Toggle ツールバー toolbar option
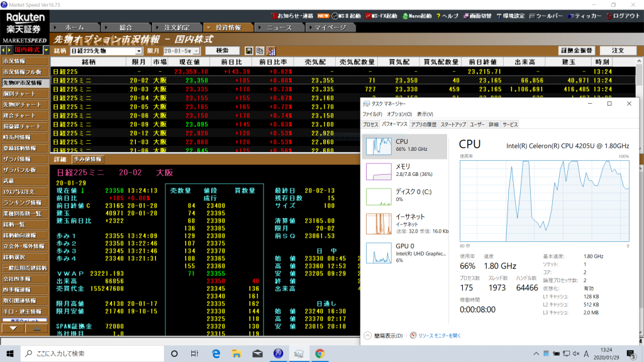Viewport: 644px width, 362px height. click(x=546, y=16)
